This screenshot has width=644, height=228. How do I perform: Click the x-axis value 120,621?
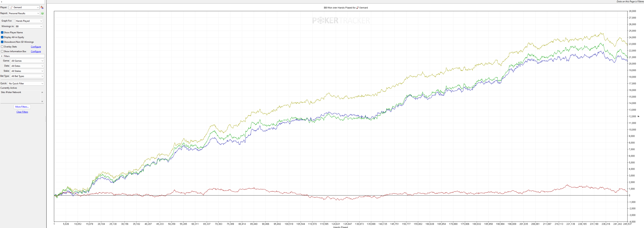coord(336,224)
